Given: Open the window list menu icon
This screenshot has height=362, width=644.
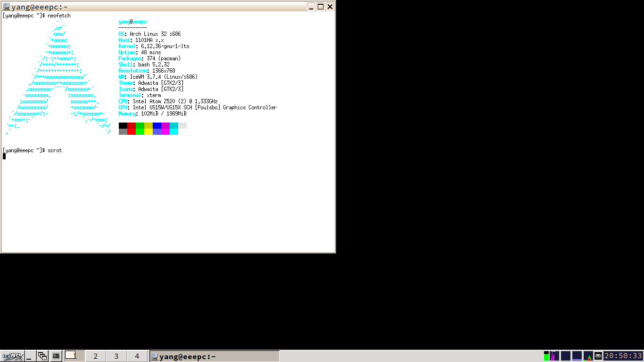Looking at the screenshot, I should (x=42, y=356).
